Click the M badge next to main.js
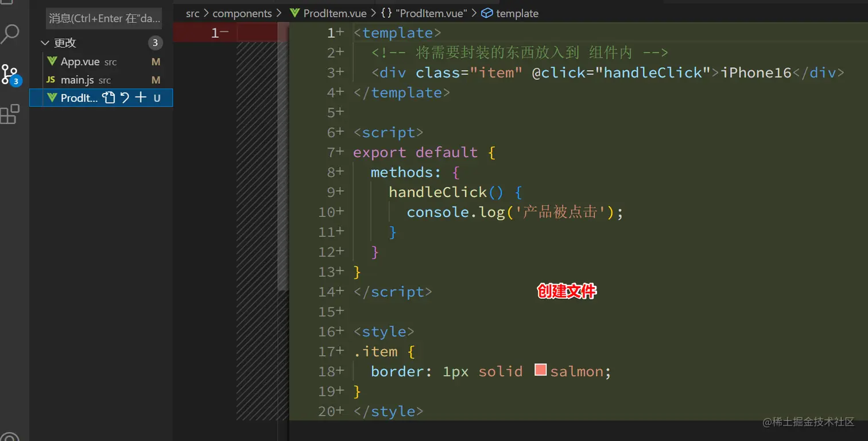The height and width of the screenshot is (441, 868). click(x=156, y=80)
